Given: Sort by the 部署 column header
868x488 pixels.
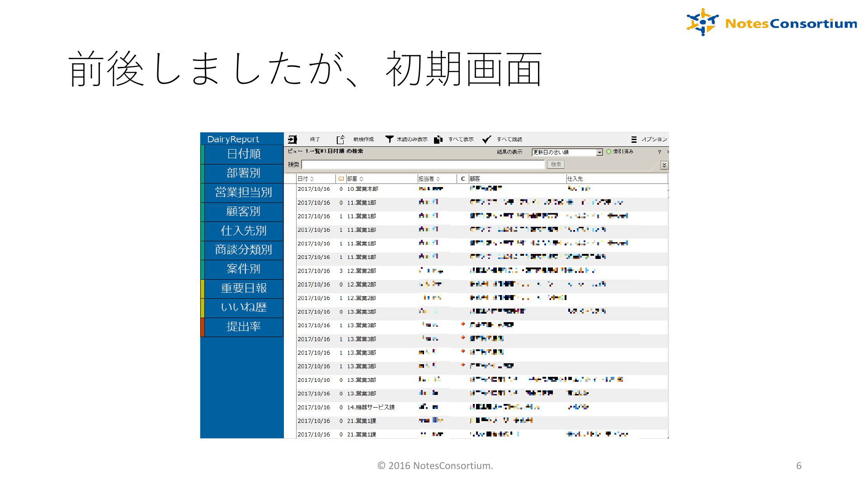Looking at the screenshot, I should [381, 179].
